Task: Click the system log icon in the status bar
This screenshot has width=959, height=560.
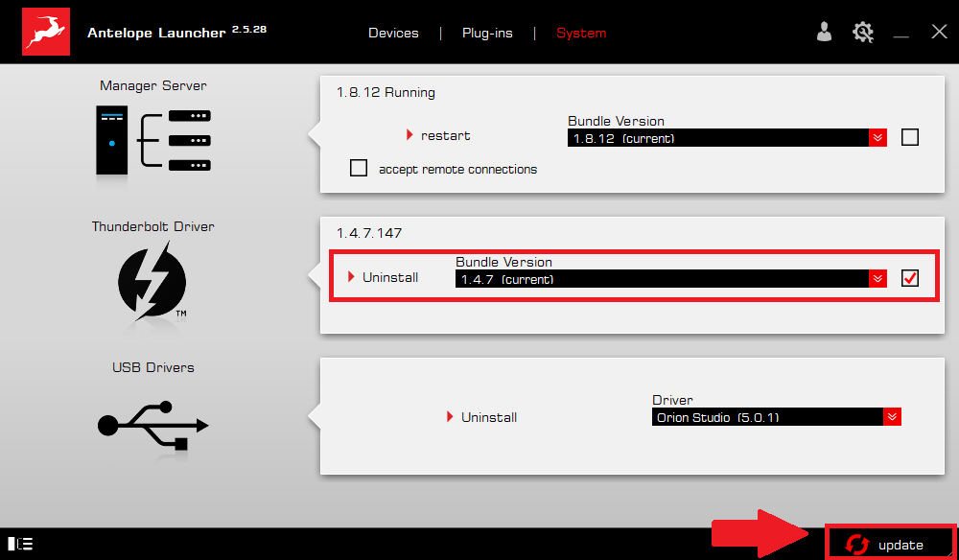Action: click(x=18, y=543)
